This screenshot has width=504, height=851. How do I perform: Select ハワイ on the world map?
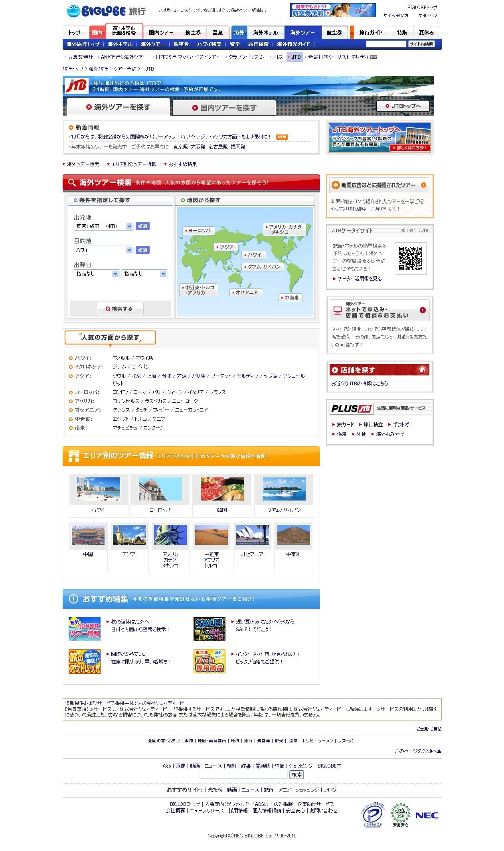click(x=254, y=255)
